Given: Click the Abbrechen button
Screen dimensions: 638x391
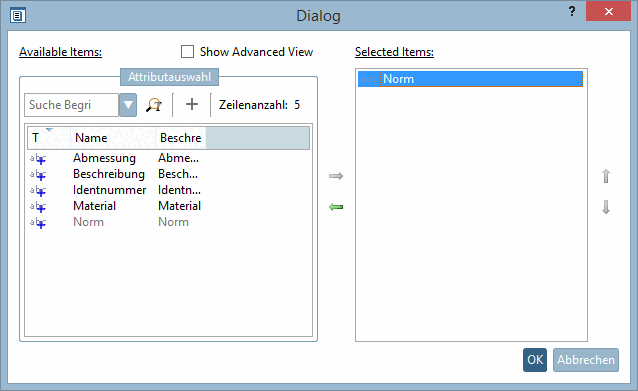Looking at the screenshot, I should (x=586, y=360).
